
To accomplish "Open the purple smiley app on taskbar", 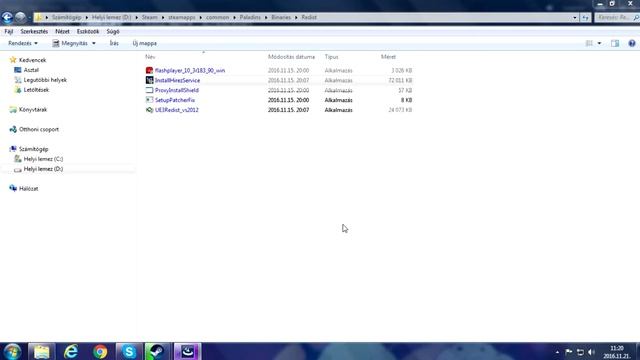I will 187,351.
